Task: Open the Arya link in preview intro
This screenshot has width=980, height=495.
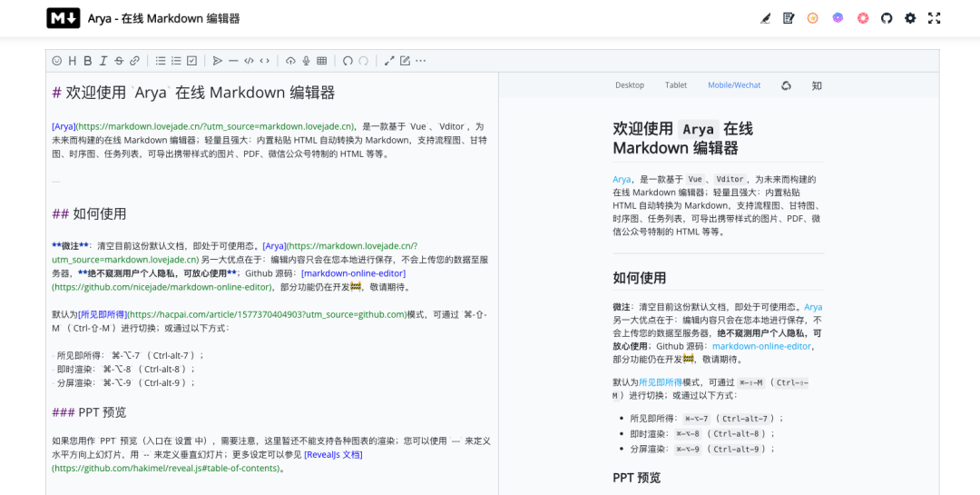Action: [x=622, y=179]
